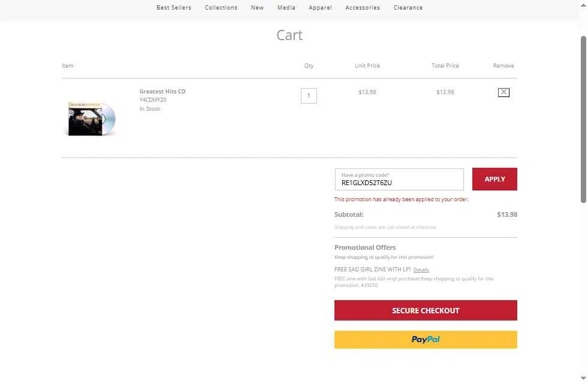The height and width of the screenshot is (384, 588).
Task: Click the page vertical scrollbar thumb
Action: pyautogui.click(x=583, y=119)
